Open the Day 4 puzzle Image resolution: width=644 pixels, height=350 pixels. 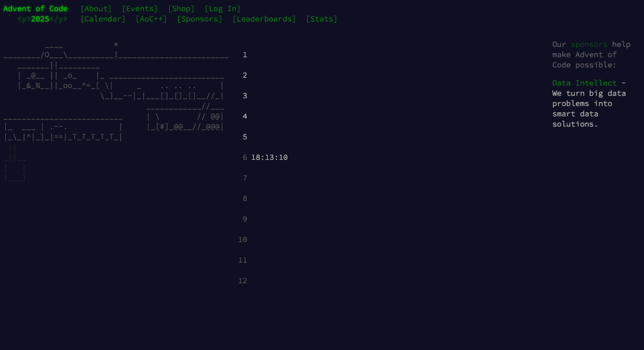245,116
